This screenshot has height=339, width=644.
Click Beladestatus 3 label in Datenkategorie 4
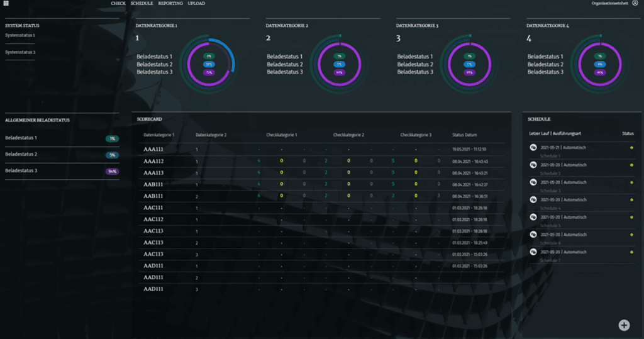tap(545, 72)
